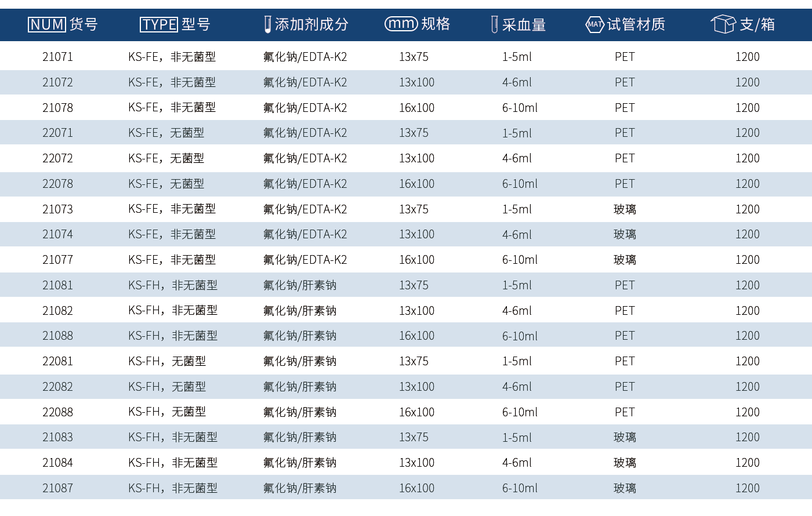Select the KS-FH，无菌型 cell for 22082
Viewport: 812px width, 516px height.
[x=166, y=386]
